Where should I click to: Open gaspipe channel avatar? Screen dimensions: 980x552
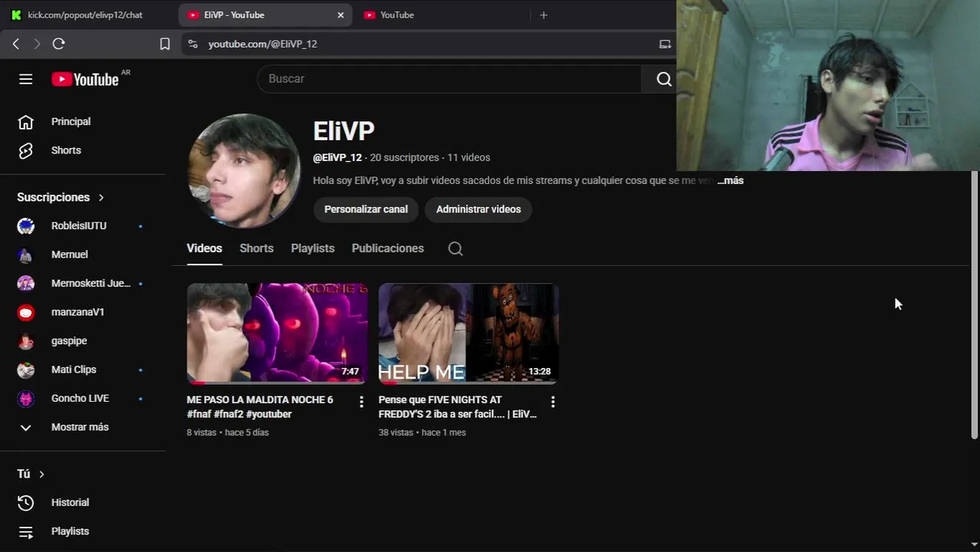[x=26, y=341]
